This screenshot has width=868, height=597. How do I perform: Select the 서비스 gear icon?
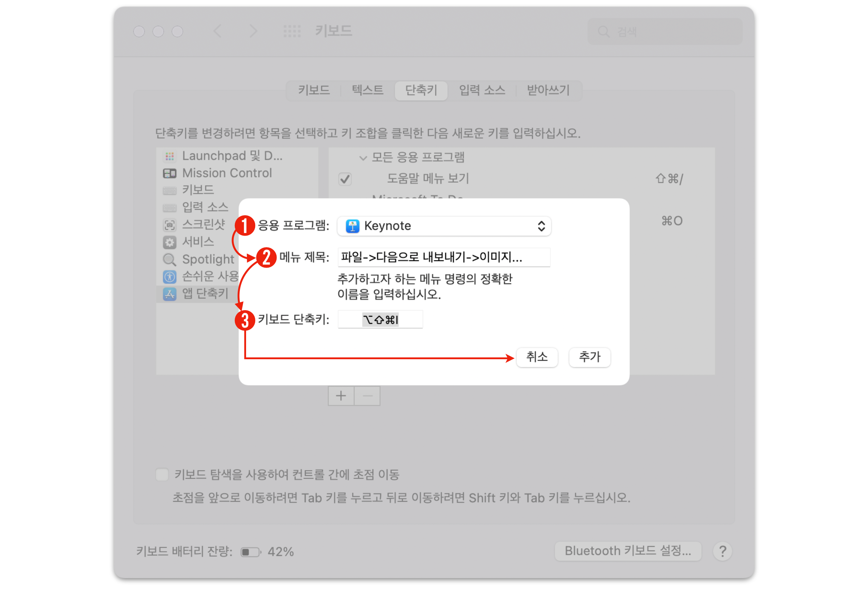tap(169, 242)
